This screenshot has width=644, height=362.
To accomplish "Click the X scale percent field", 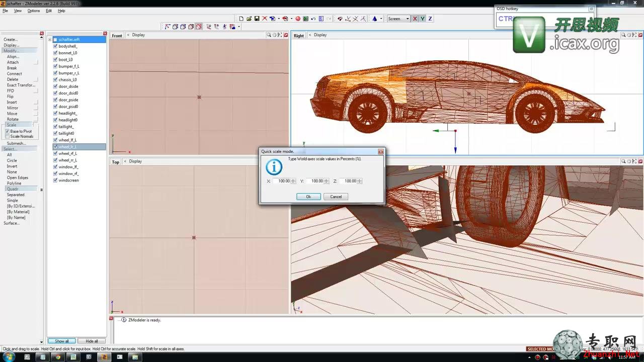I will tap(282, 181).
